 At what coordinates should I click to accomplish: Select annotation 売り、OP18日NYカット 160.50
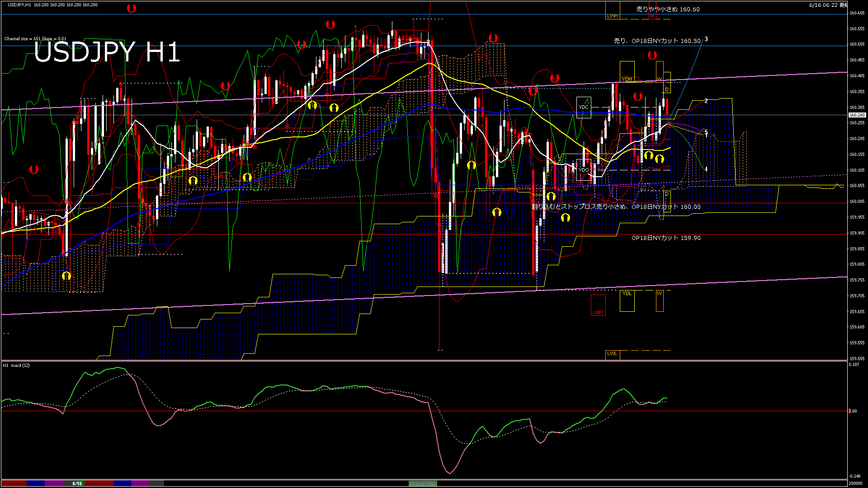657,41
